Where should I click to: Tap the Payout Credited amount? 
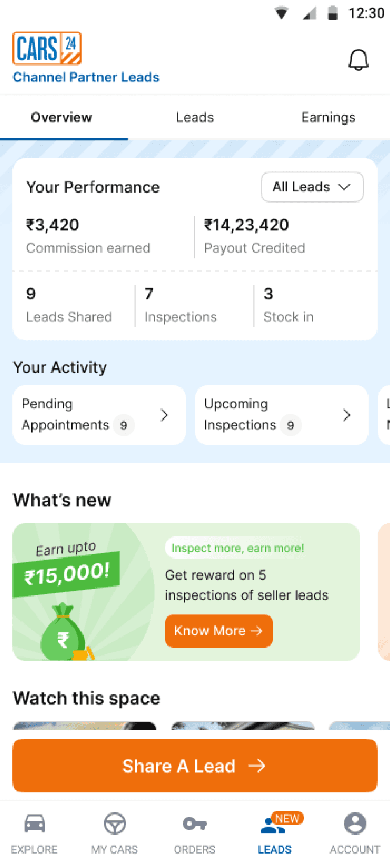point(247,225)
